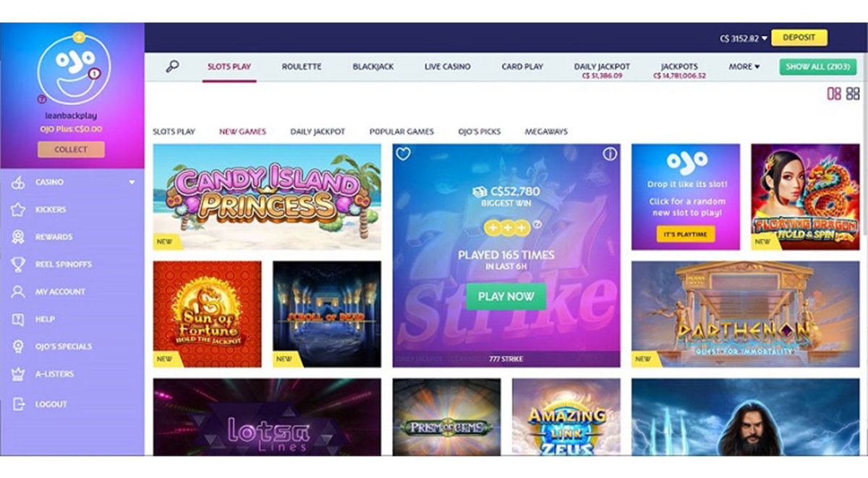Click the A-Listers crown icon
The image size is (868, 478).
point(18,374)
